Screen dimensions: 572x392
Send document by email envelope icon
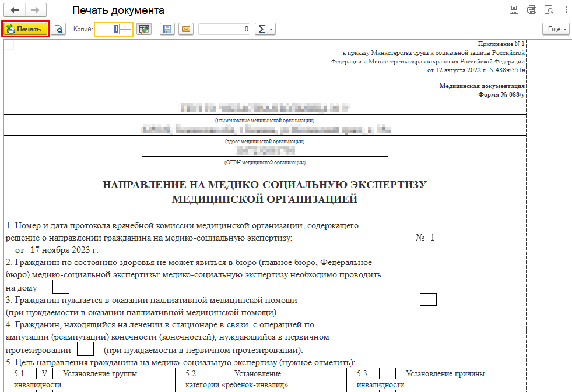[185, 29]
